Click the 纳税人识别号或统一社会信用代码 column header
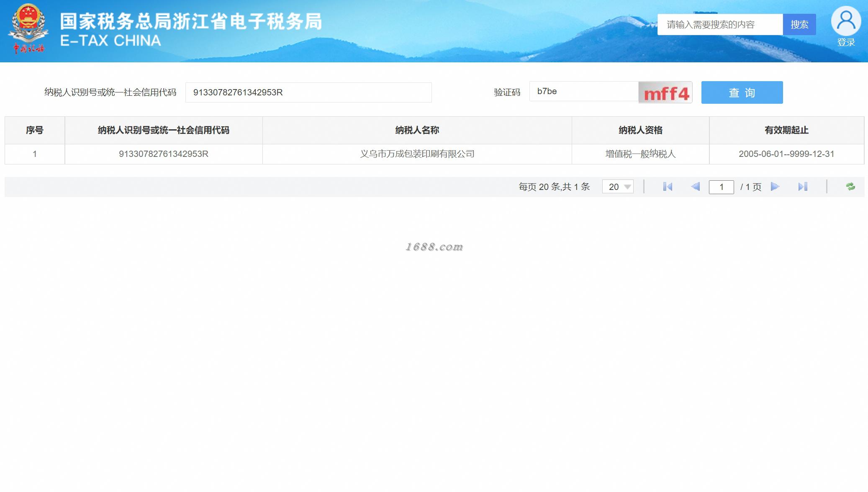The image size is (868, 492). [x=164, y=130]
